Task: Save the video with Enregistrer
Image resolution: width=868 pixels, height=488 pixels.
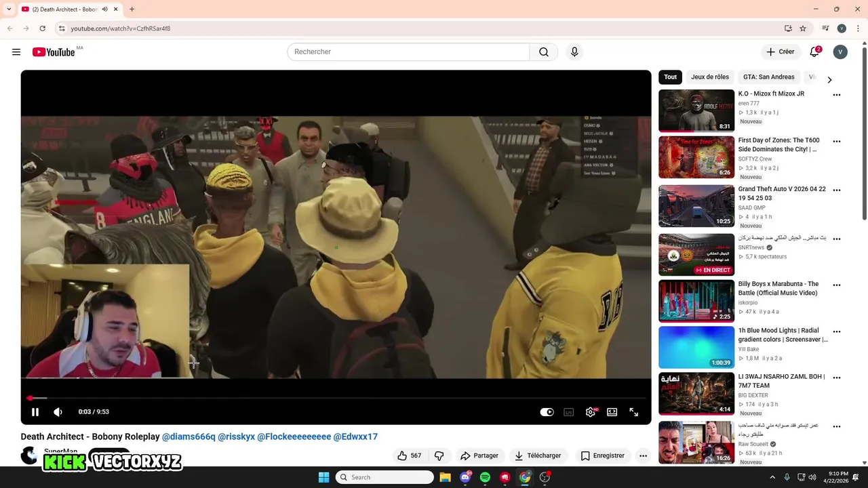Action: click(602, 455)
